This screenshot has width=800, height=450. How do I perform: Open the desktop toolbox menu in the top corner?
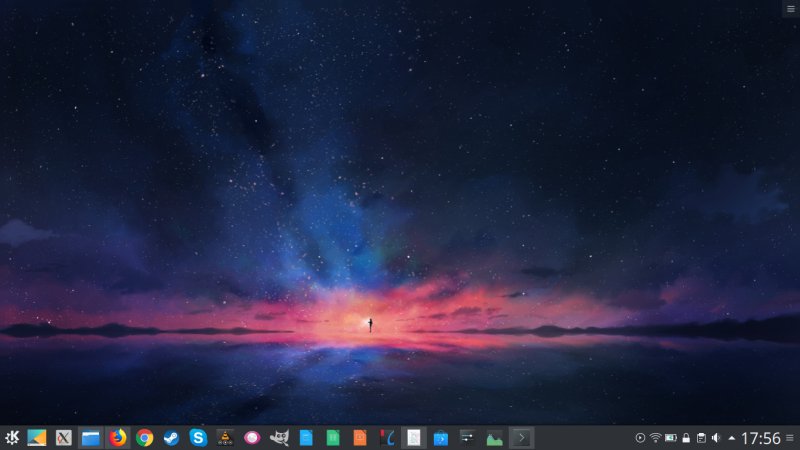click(x=791, y=9)
